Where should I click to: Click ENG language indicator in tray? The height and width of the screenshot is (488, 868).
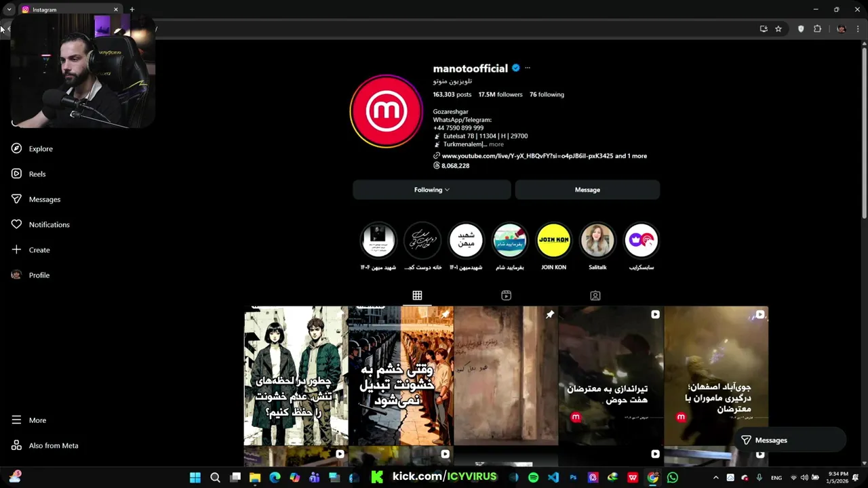(776, 478)
